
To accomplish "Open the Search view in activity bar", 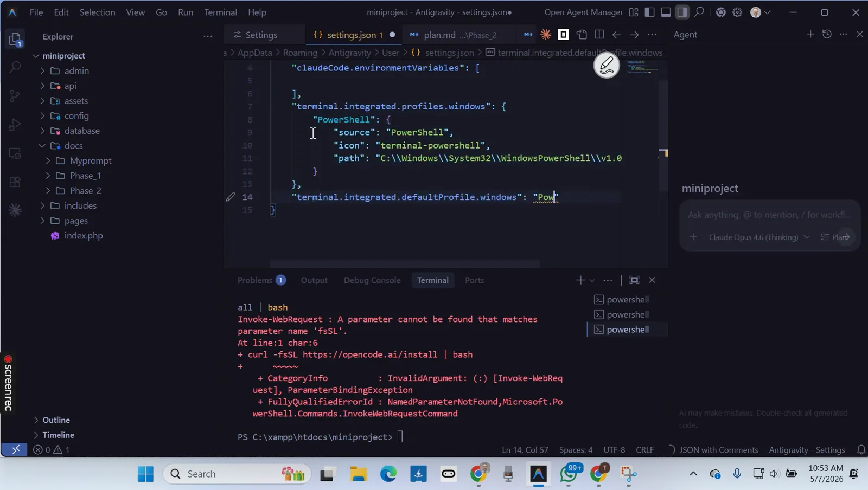I will pos(15,67).
